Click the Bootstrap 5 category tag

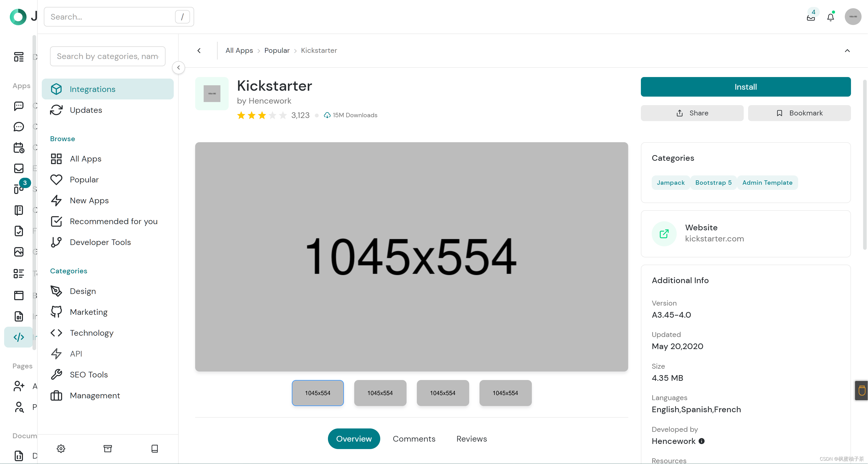(x=713, y=182)
